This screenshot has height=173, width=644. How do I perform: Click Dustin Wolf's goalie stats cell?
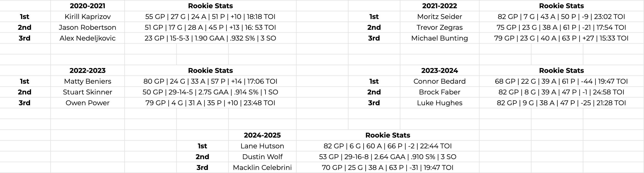coord(388,157)
